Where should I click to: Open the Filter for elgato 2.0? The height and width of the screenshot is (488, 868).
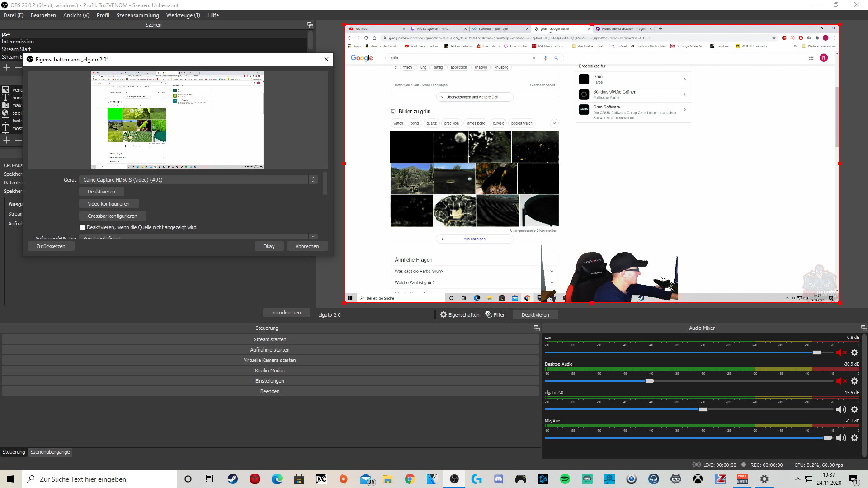(x=495, y=315)
